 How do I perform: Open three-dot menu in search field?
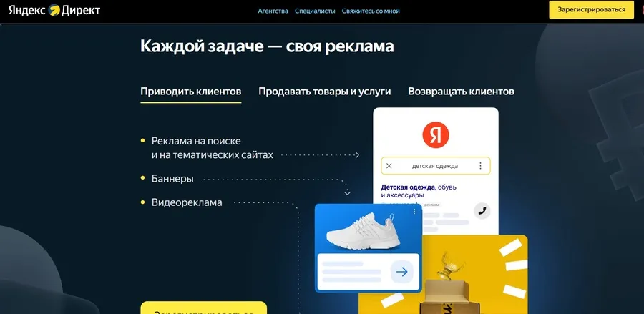point(480,166)
